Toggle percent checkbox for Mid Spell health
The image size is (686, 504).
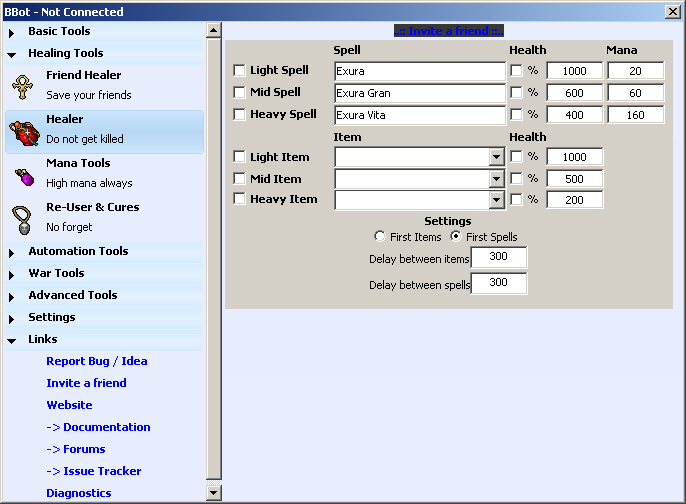pyautogui.click(x=517, y=93)
